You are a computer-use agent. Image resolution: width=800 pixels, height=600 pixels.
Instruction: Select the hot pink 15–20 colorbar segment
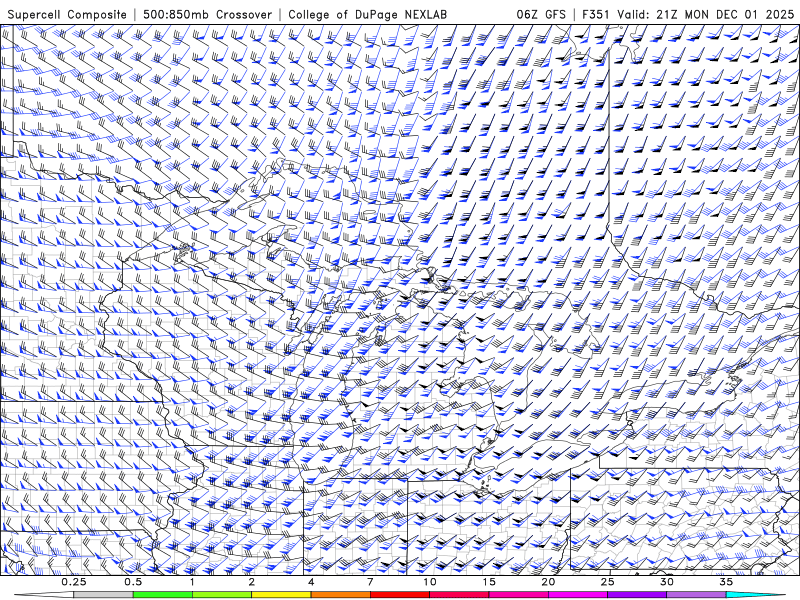coord(518,595)
